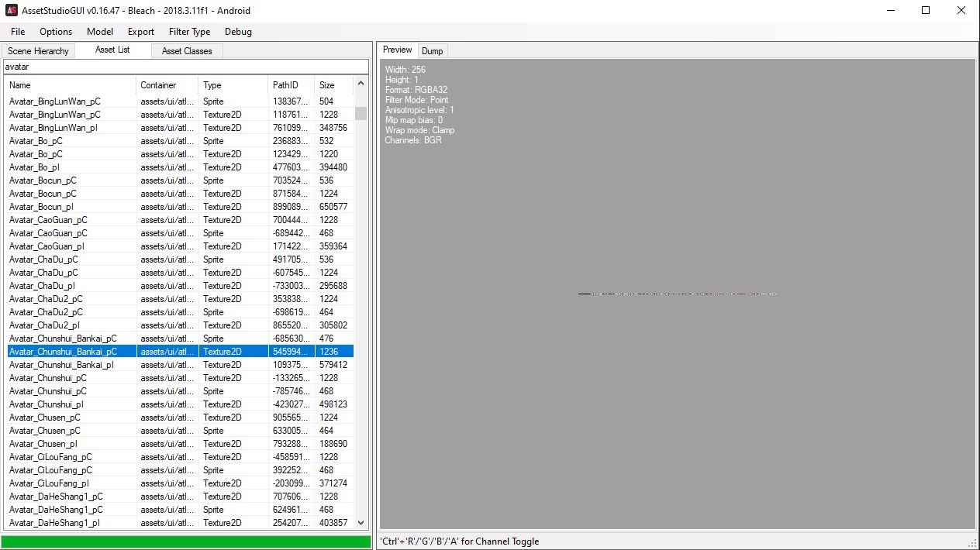Sort the list by Container column header
This screenshot has width=980, height=550.
coord(167,85)
